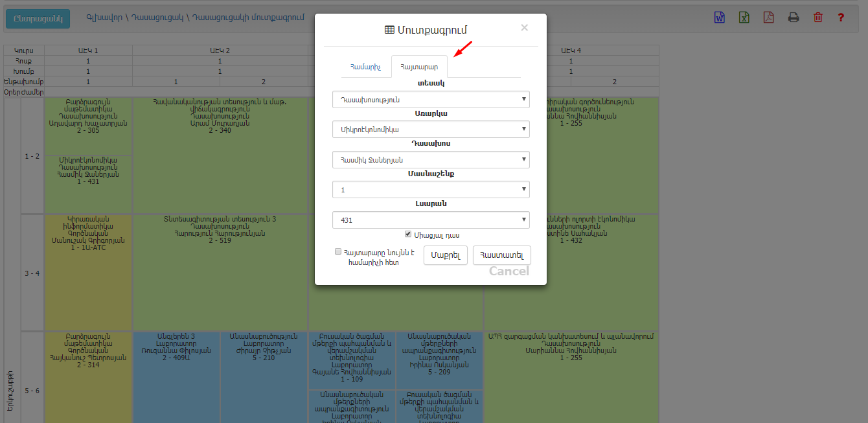Export timetable as Word document
The width and height of the screenshot is (868, 423).
pyautogui.click(x=720, y=17)
